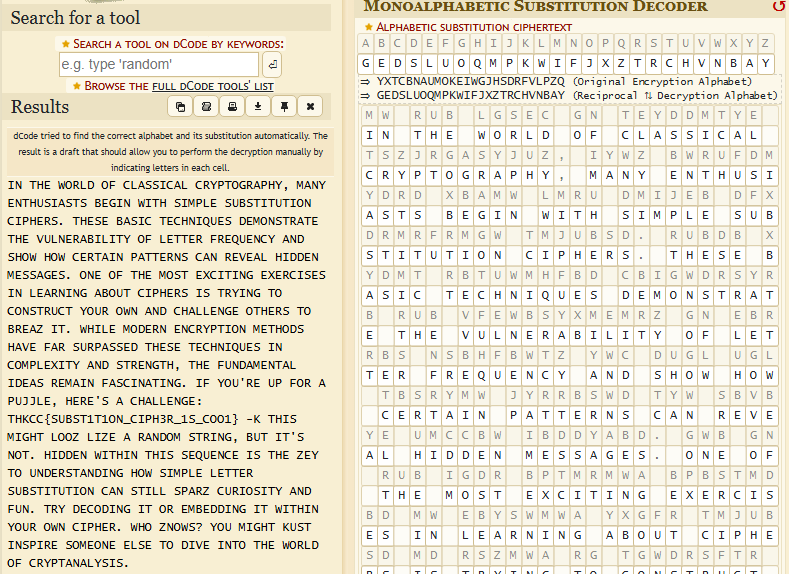The height and width of the screenshot is (574, 789).
Task: Select the substitution input under header N
Action: pos(573,64)
